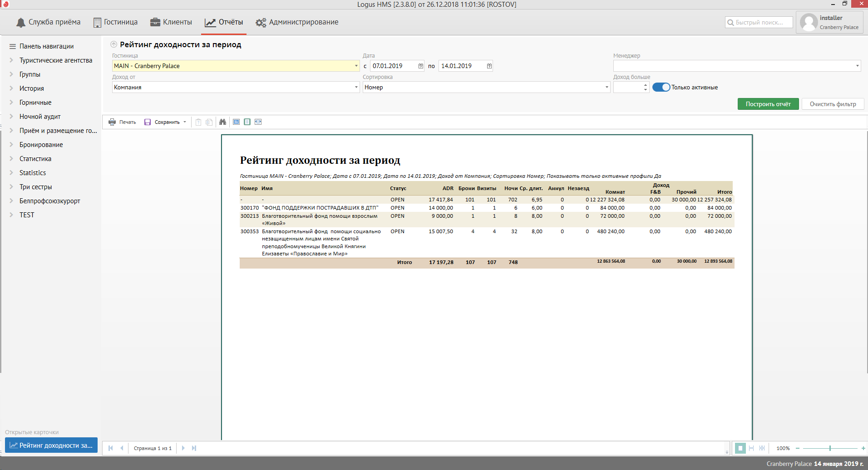Switch to multi-page grid view icon
The height and width of the screenshot is (470, 868).
pyautogui.click(x=762, y=448)
